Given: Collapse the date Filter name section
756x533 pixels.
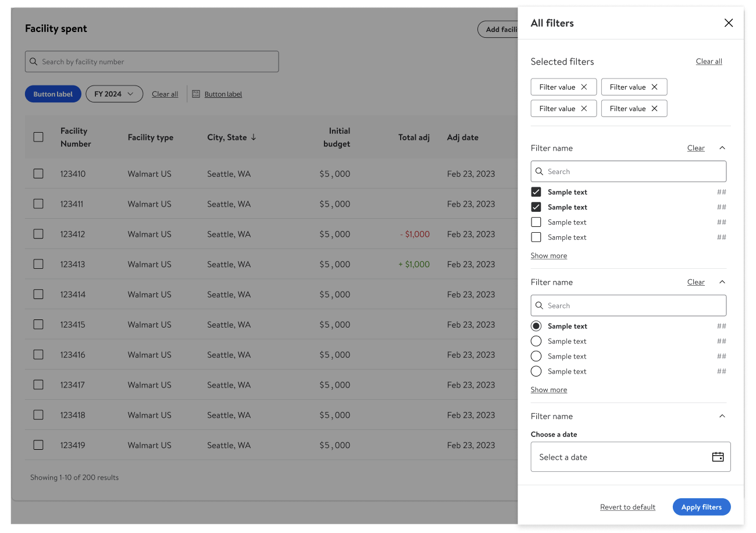Looking at the screenshot, I should [x=722, y=416].
